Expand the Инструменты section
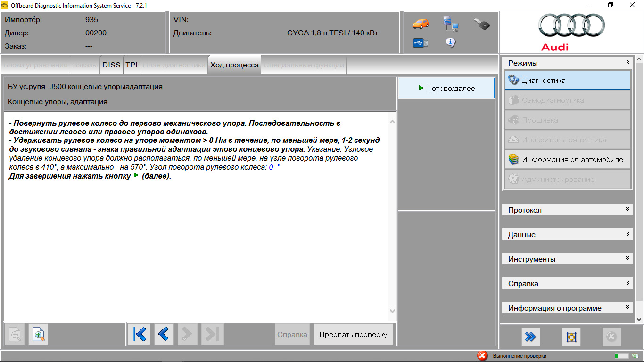The image size is (644, 362). pos(568,259)
